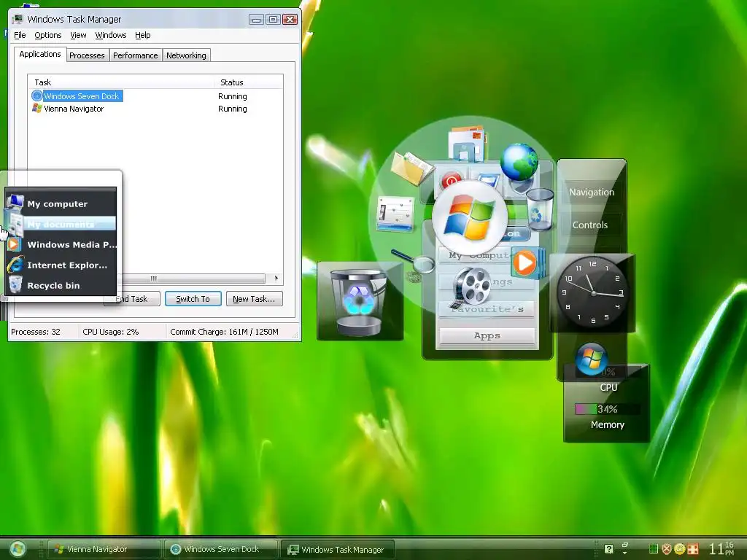Click the Windows Task Manager taskbar button
This screenshot has height=560, width=747.
(338, 549)
